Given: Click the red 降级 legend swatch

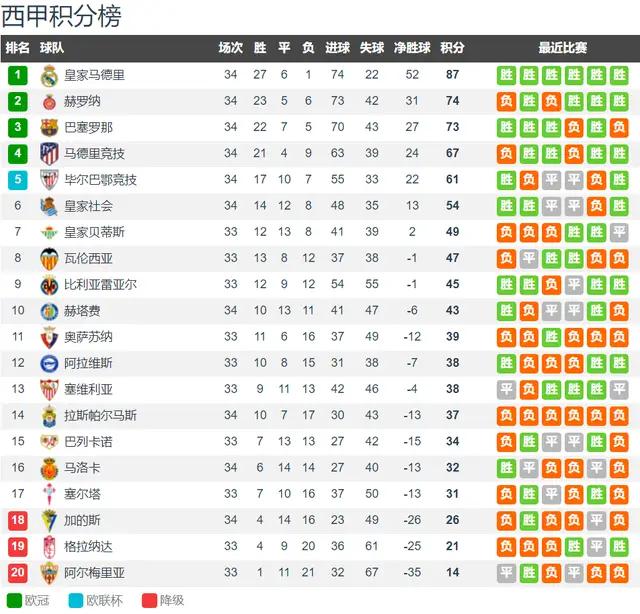Looking at the screenshot, I should point(149,601).
